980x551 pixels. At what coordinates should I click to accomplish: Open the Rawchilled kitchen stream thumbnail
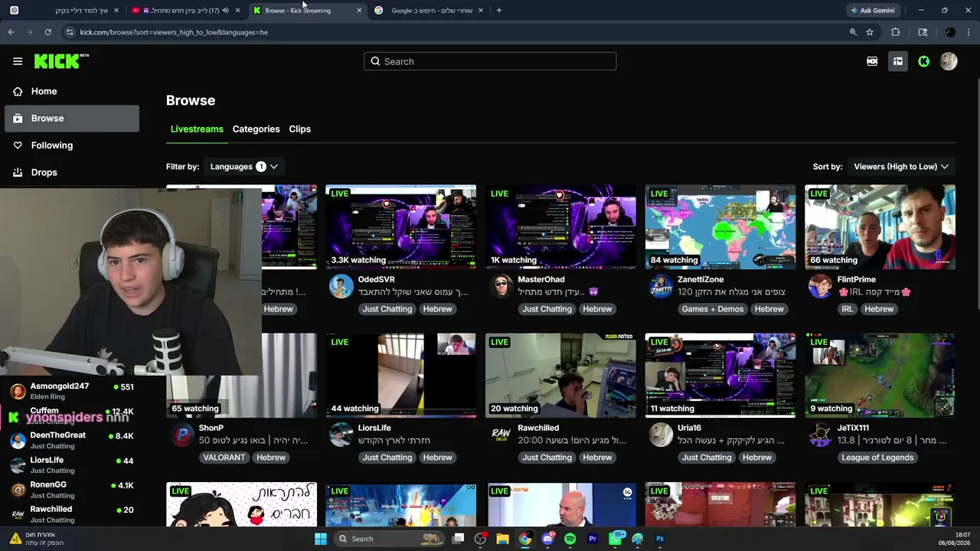560,375
